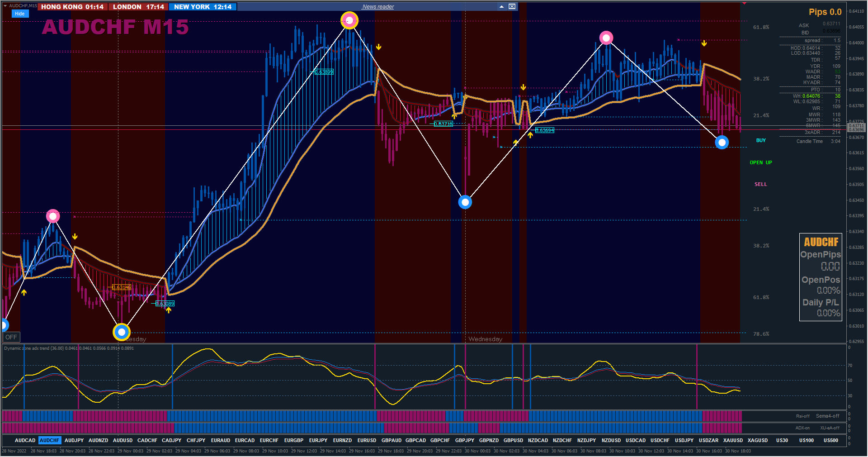Image resolution: width=868 pixels, height=457 pixels.
Task: Click the blue swing low circle at Wednesday open
Action: click(465, 202)
